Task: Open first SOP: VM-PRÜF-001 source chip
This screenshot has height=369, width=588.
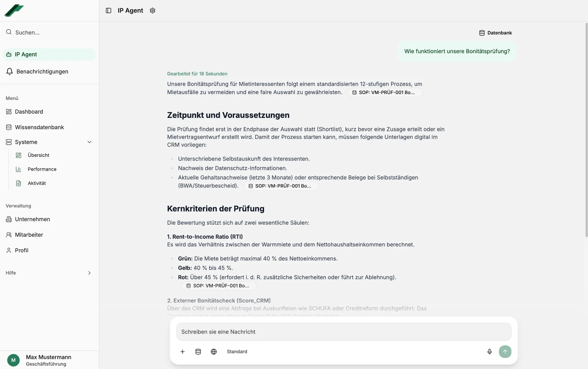Action: pos(384,93)
